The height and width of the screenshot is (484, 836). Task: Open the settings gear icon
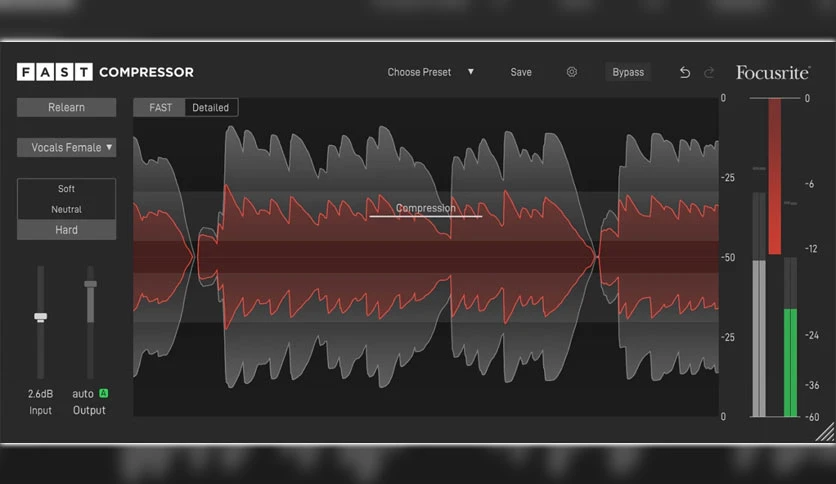[572, 72]
